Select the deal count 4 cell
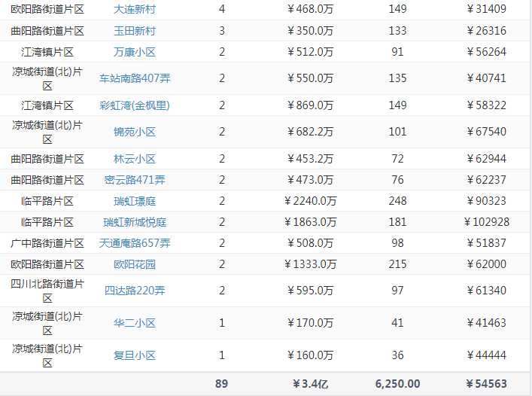Screen dimensions: 532x396 click(x=221, y=9)
